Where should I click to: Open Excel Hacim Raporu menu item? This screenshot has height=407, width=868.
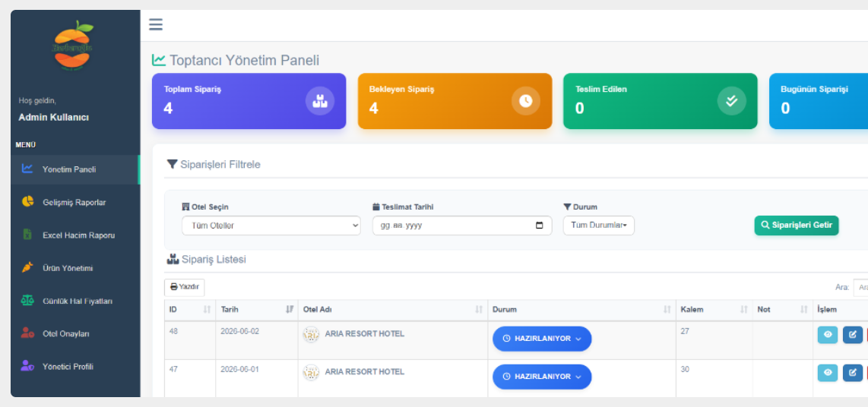tap(75, 235)
